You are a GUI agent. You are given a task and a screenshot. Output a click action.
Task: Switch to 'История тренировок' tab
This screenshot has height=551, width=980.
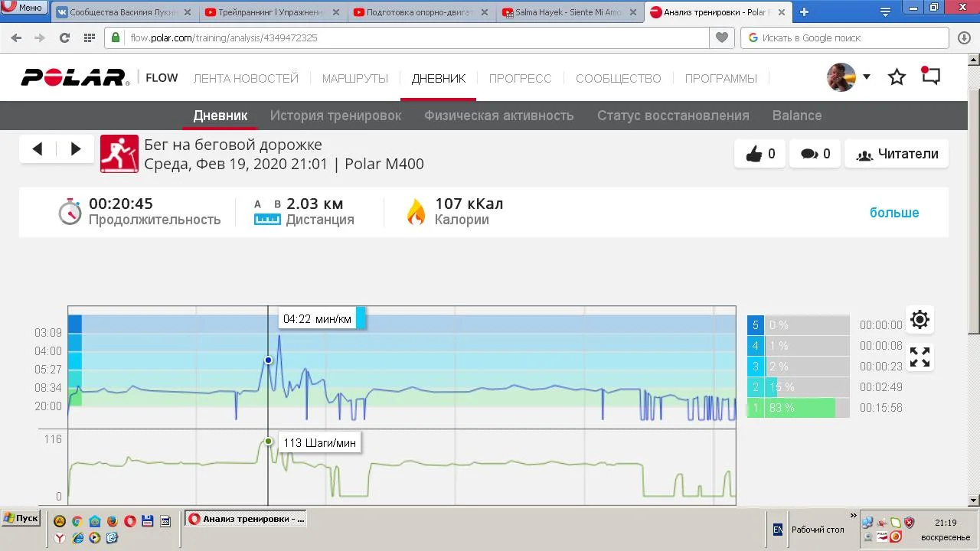(x=335, y=116)
